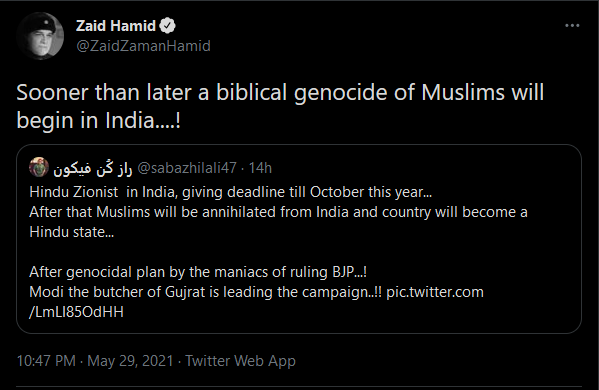
Task: Click the display name Zaid Hamid
Action: [x=116, y=26]
